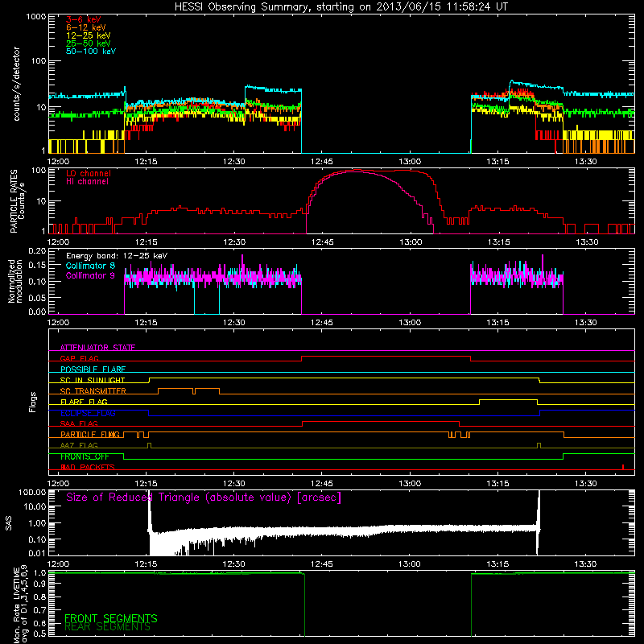Select the FRONT SEGMENTS legend label

pos(111,618)
